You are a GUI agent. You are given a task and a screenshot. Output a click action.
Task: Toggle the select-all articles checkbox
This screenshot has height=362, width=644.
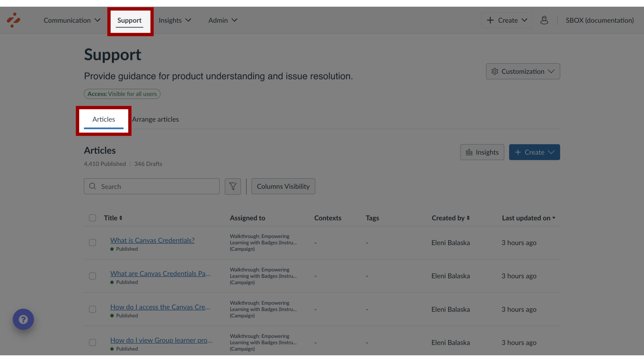tap(93, 218)
